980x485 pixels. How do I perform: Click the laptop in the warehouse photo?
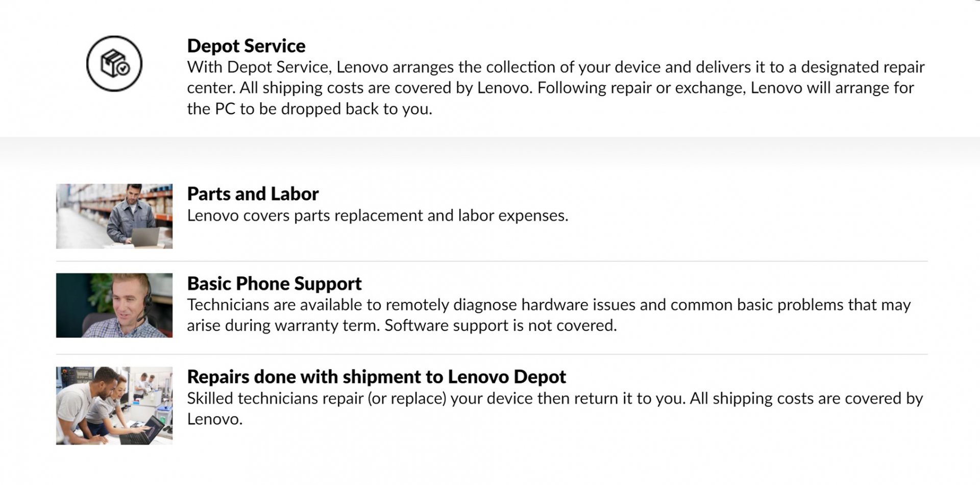pos(145,237)
